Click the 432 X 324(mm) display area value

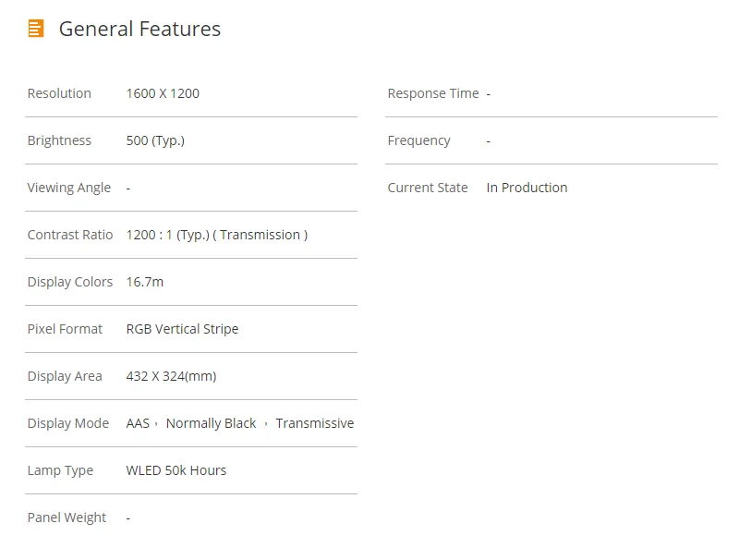pyautogui.click(x=171, y=376)
